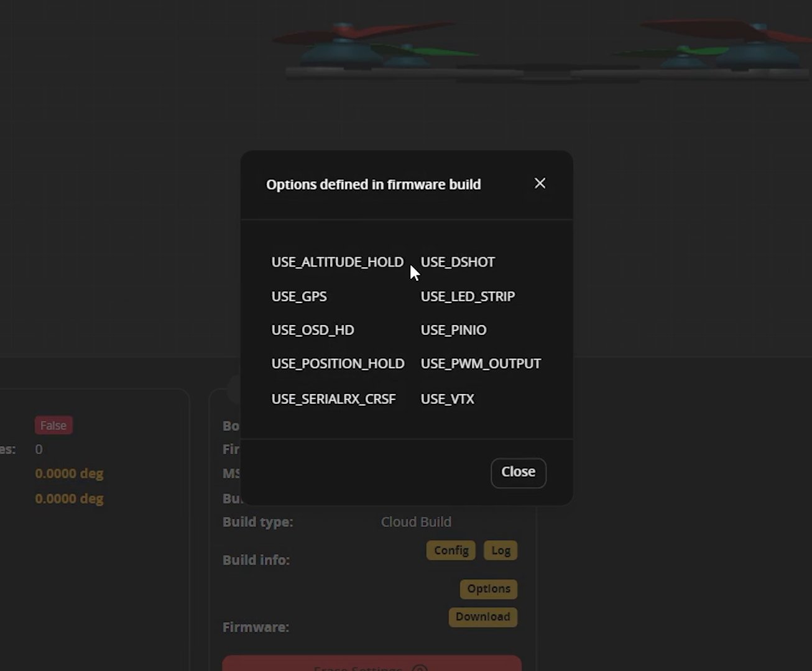Select USE_LED_STRIP option text
812x671 pixels.
coord(468,296)
